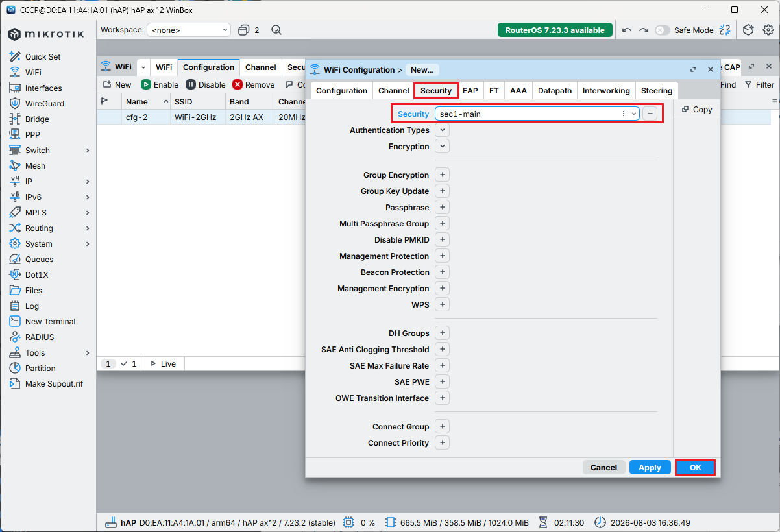
Task: Open the Bridge menu
Action: click(37, 119)
